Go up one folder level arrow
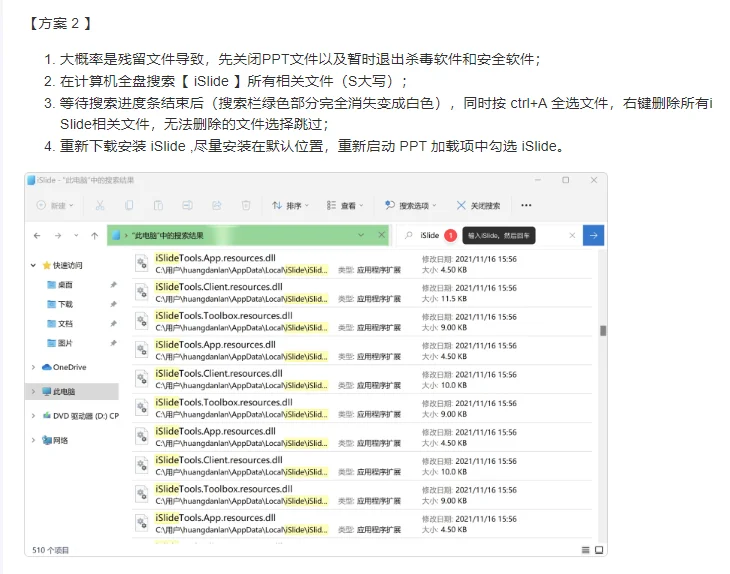Viewport: 730px width, 574px height. (95, 236)
